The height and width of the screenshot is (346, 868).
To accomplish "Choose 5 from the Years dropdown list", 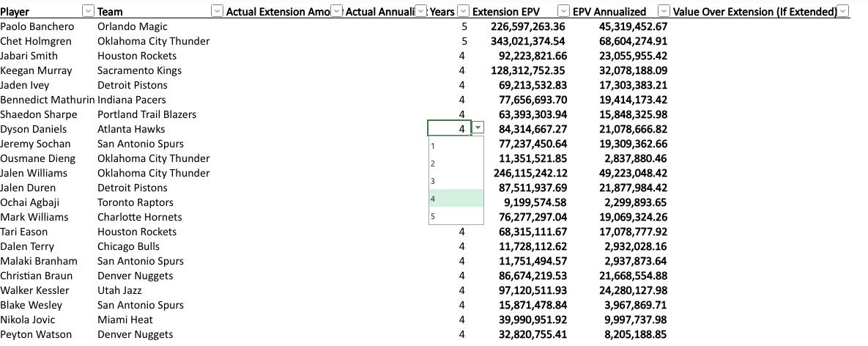I will pos(456,216).
